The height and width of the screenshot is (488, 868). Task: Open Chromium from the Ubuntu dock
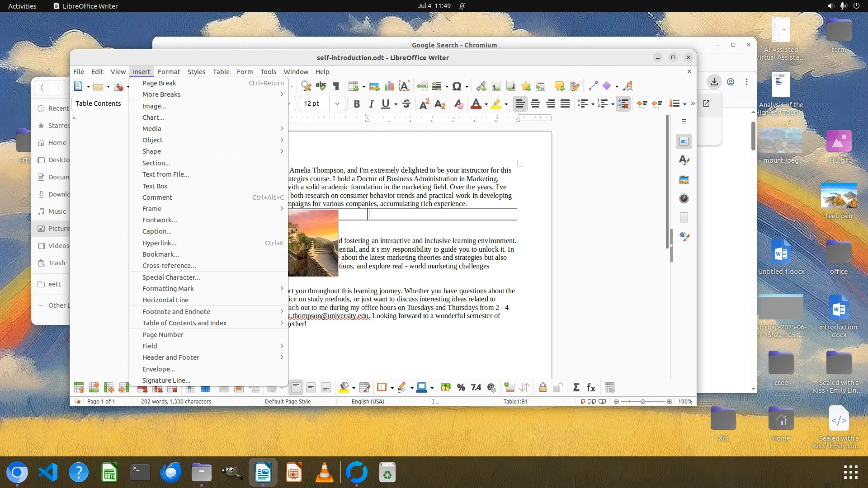17,473
